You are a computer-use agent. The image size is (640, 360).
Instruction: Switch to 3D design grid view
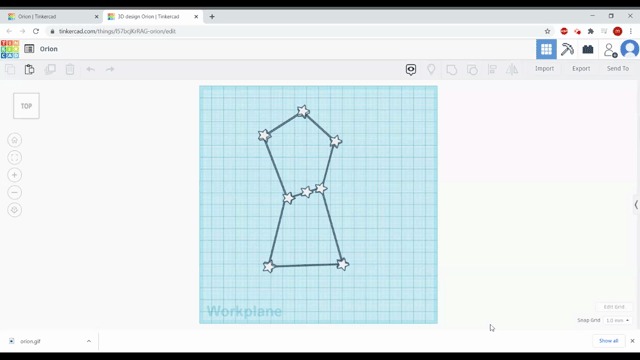[546, 49]
